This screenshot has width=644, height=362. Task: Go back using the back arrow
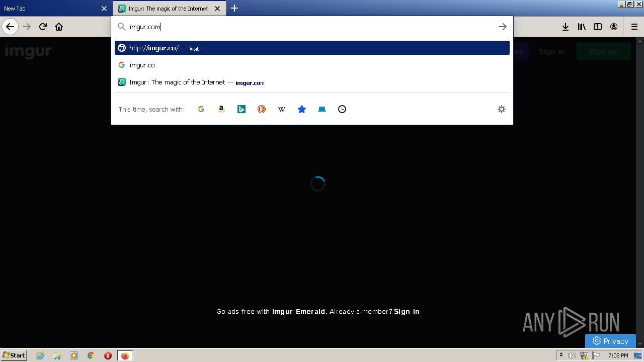10,27
